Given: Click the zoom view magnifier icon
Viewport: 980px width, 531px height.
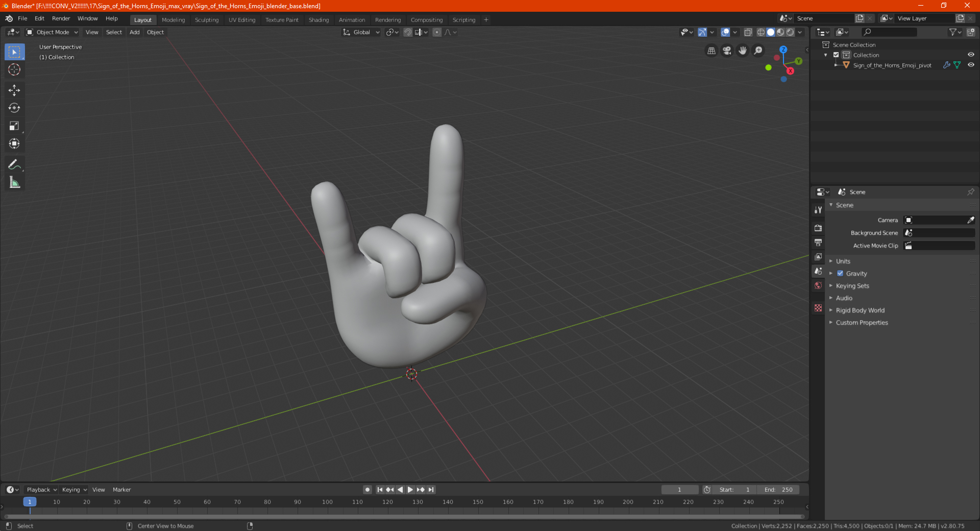Looking at the screenshot, I should click(x=758, y=51).
